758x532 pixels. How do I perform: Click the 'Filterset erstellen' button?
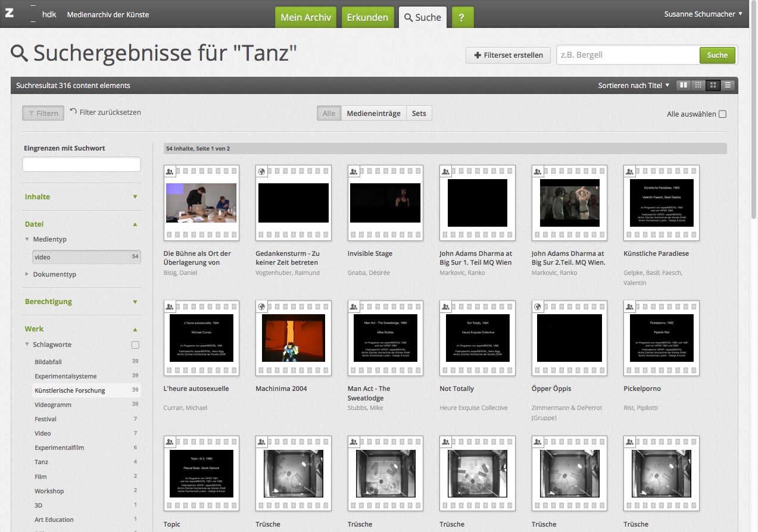click(508, 55)
